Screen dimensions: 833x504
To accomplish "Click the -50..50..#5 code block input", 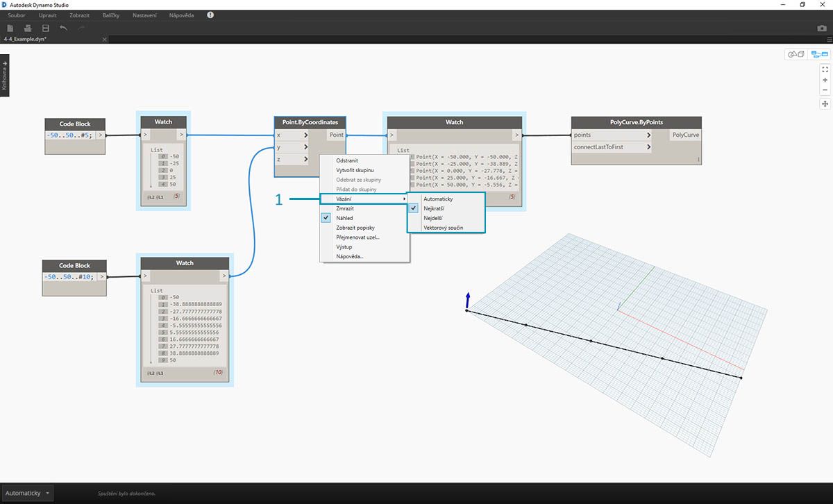I will coord(70,135).
